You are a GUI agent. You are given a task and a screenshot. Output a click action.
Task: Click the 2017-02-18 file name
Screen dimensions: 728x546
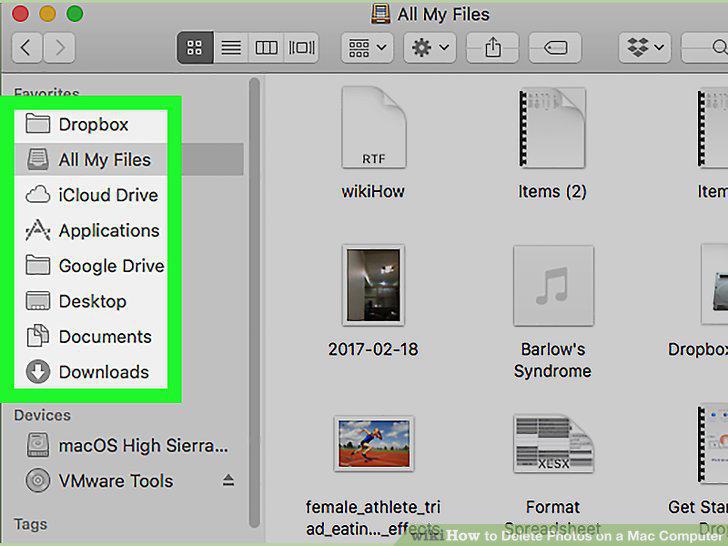click(x=373, y=349)
